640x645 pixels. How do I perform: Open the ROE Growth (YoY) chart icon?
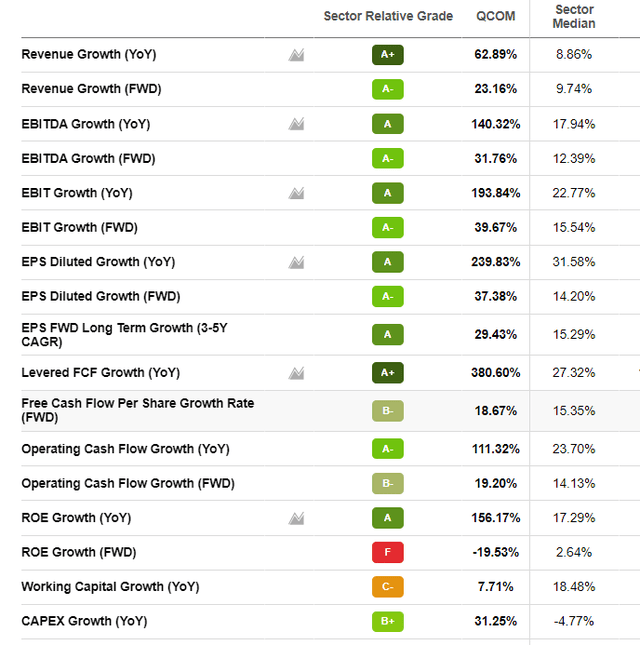[296, 518]
